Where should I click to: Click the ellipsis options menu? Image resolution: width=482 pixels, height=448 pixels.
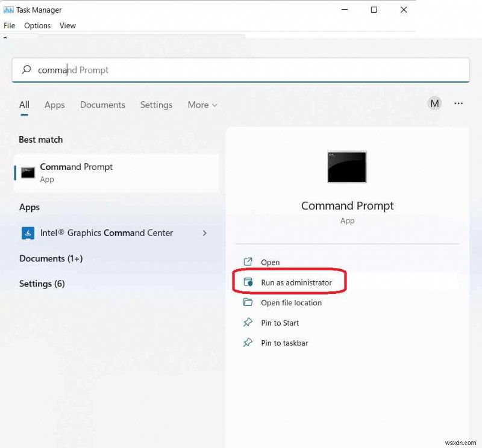point(459,104)
